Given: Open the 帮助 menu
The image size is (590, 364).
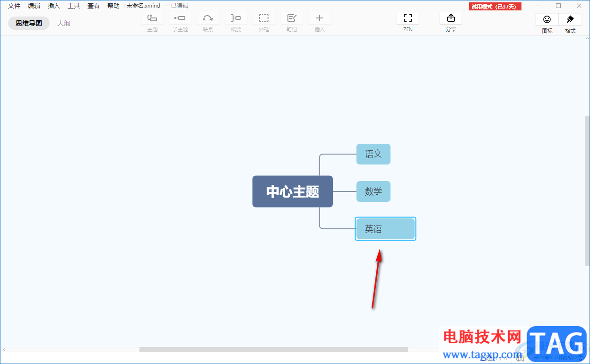Looking at the screenshot, I should coord(113,6).
